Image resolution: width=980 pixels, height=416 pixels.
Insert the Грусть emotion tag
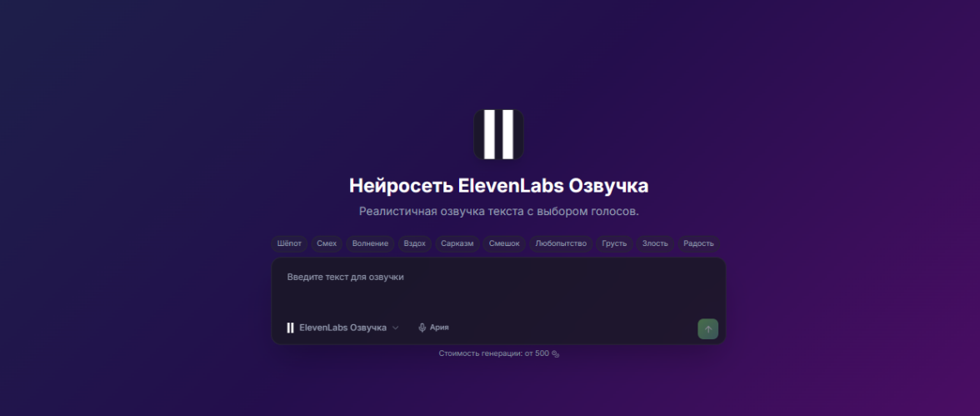click(614, 243)
